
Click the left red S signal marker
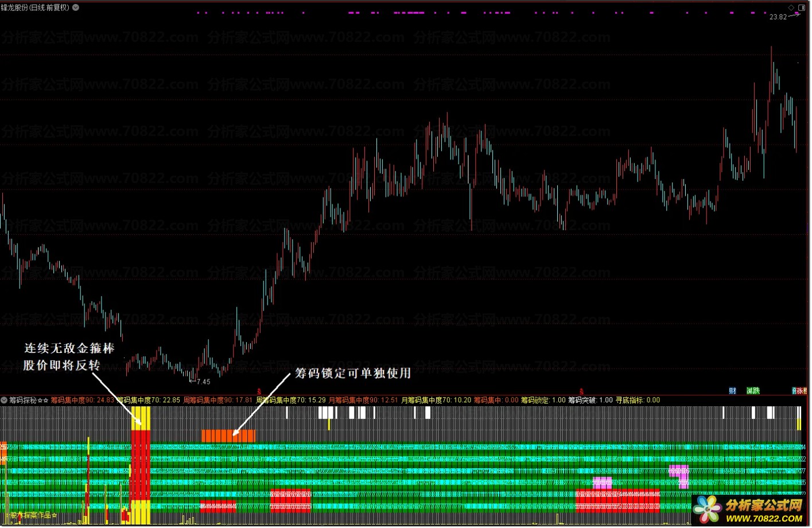[x=259, y=391]
